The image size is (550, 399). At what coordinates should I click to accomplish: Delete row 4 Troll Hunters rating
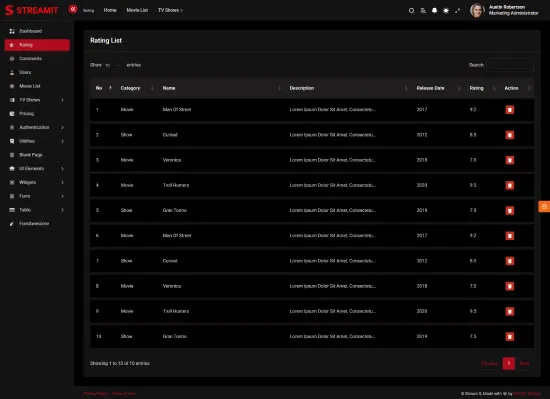coord(510,185)
